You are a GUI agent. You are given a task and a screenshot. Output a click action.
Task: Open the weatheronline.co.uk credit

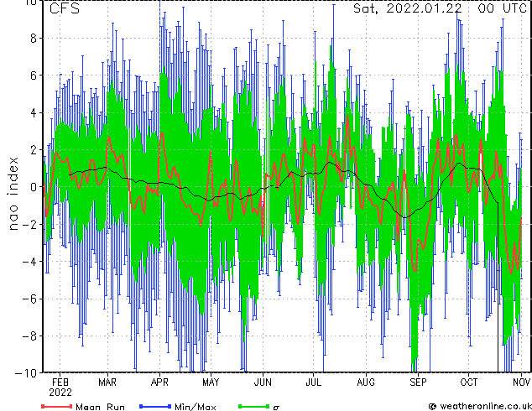coord(480,406)
